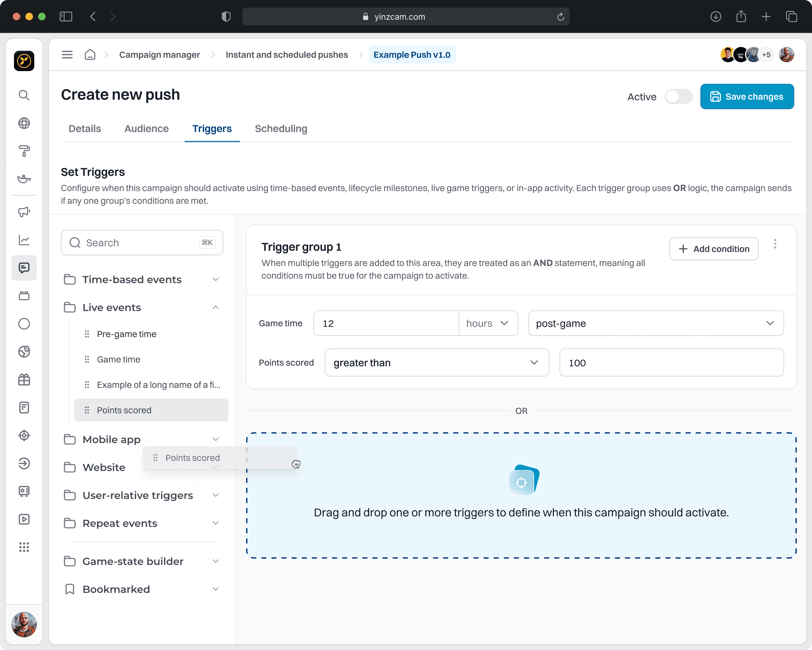Open the megaphone campaigns icon

[x=24, y=212]
